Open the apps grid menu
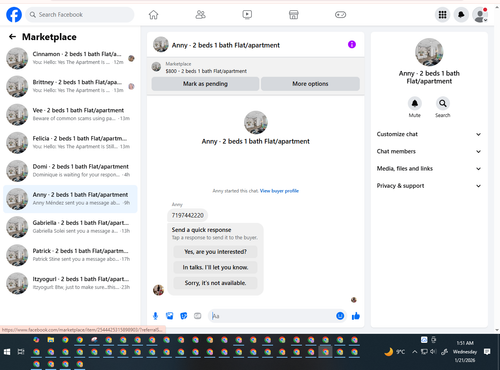 pyautogui.click(x=442, y=15)
